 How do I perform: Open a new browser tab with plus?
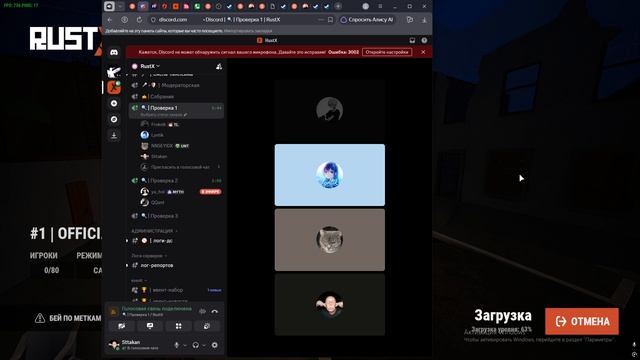coord(338,6)
